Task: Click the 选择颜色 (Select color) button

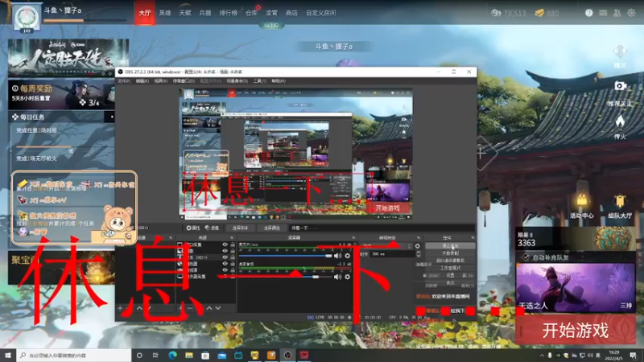Action: (271, 228)
